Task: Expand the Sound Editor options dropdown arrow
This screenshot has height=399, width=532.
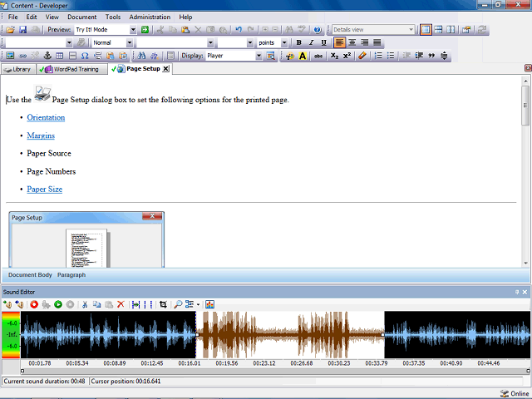Action: click(198, 304)
